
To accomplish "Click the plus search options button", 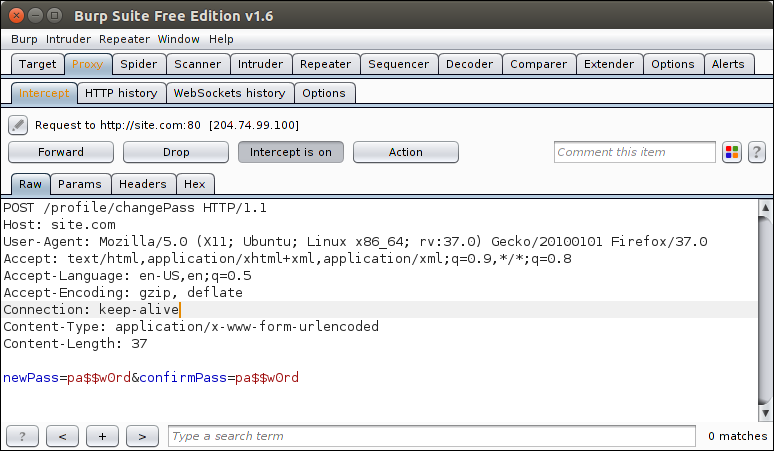I will pos(102,436).
